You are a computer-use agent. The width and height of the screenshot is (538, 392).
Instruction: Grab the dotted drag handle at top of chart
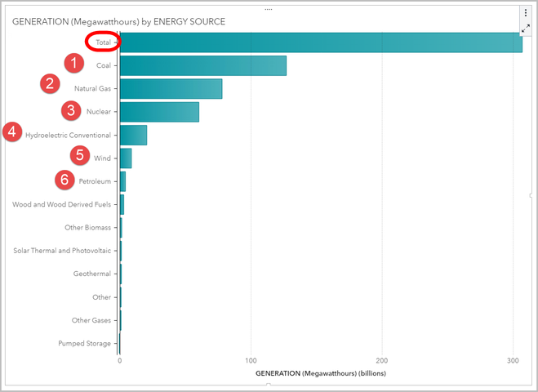pyautogui.click(x=269, y=9)
